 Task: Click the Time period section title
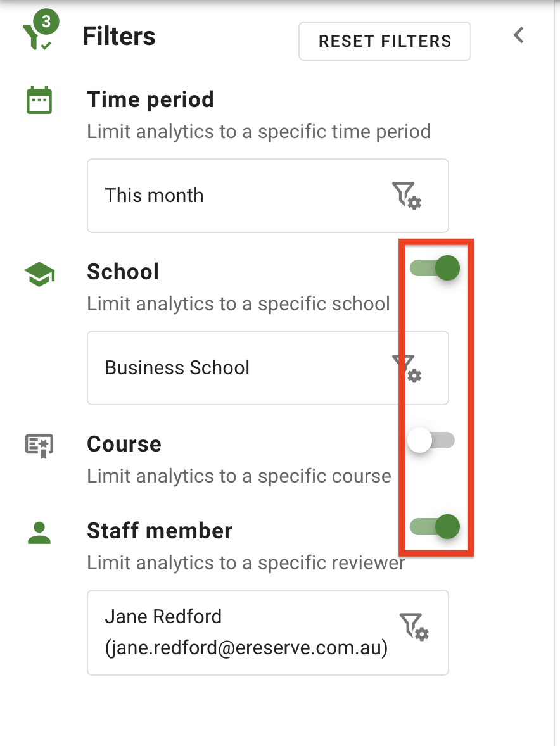coord(150,100)
